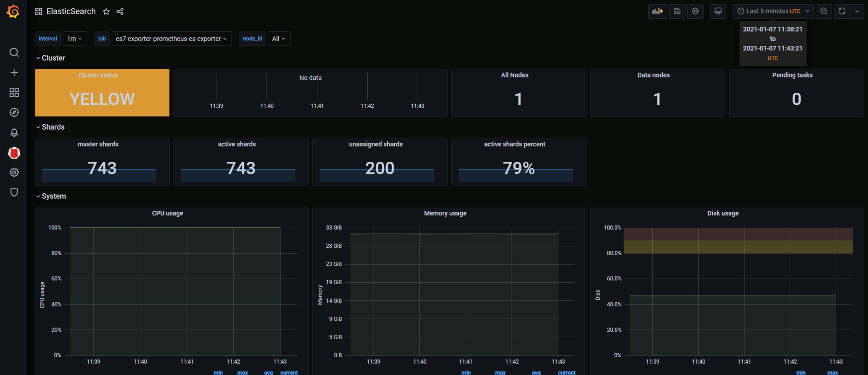The height and width of the screenshot is (375, 868).
Task: Sort Disk usage legend by min
Action: tap(801, 373)
